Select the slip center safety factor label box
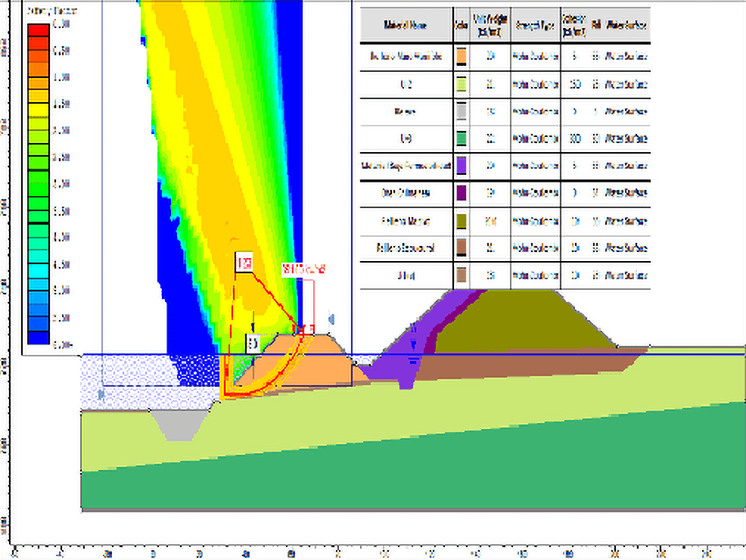The image size is (746, 560). 244,264
